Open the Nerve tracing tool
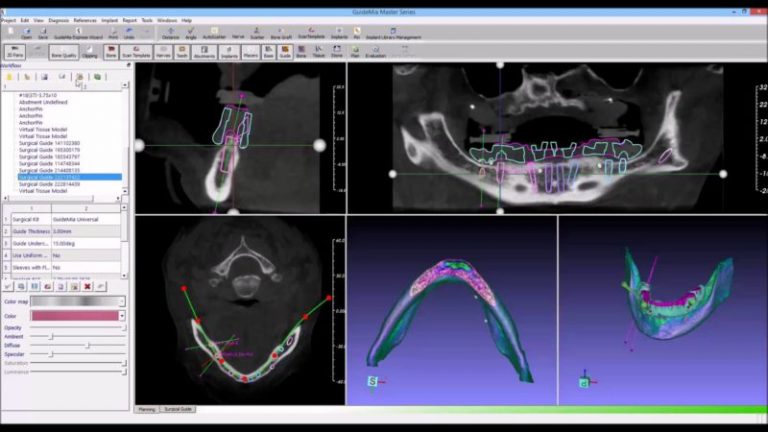The width and height of the screenshot is (768, 432). (238, 33)
